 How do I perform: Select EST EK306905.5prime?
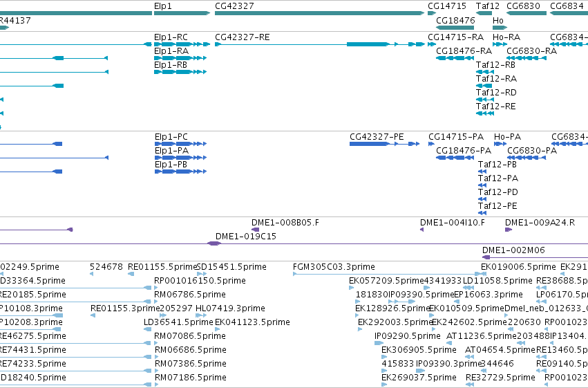point(384,358)
